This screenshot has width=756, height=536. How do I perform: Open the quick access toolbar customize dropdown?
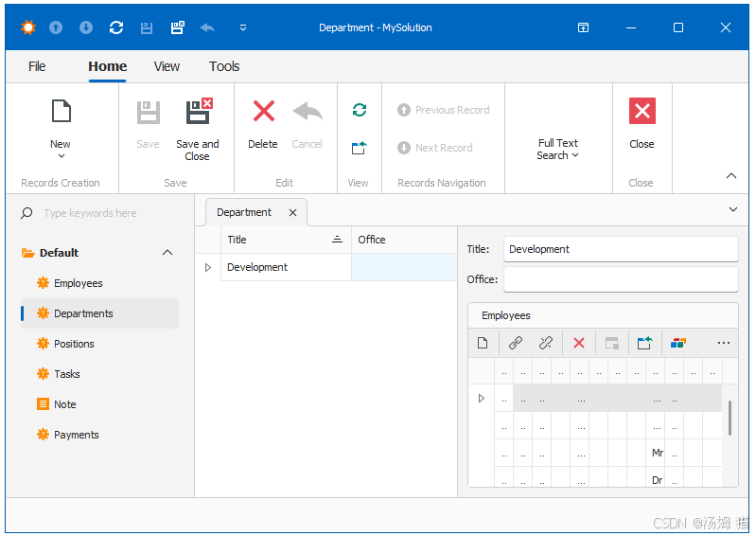[243, 28]
